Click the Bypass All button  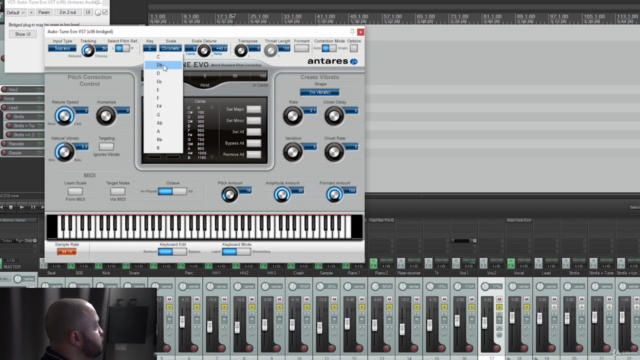[x=253, y=143]
